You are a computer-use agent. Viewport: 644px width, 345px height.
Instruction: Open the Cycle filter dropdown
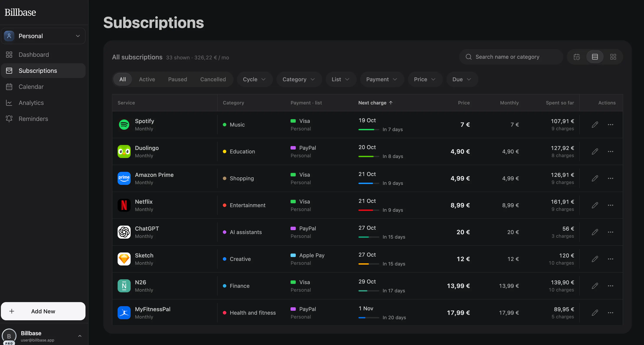tap(255, 79)
